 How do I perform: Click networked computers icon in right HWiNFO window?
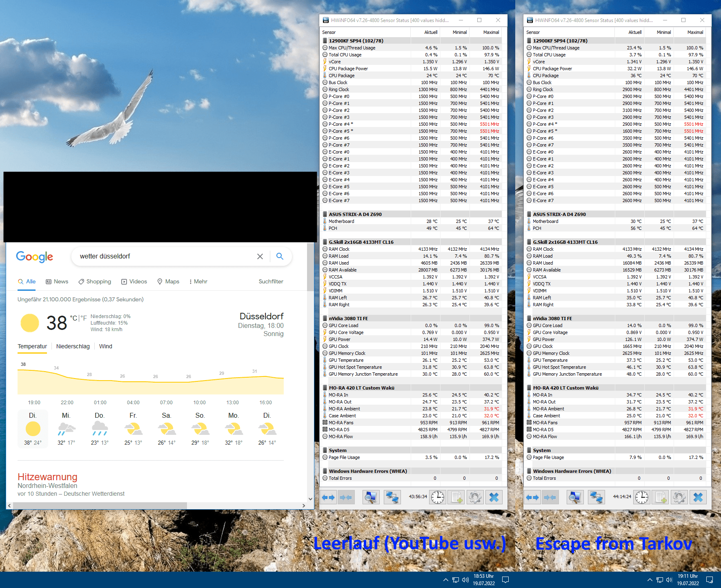coord(596,497)
